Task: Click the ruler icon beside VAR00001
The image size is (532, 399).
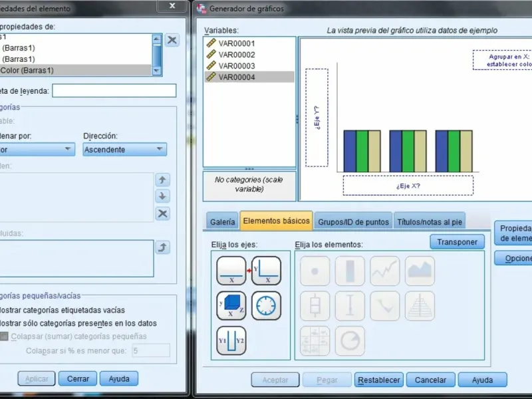Action: tap(211, 43)
